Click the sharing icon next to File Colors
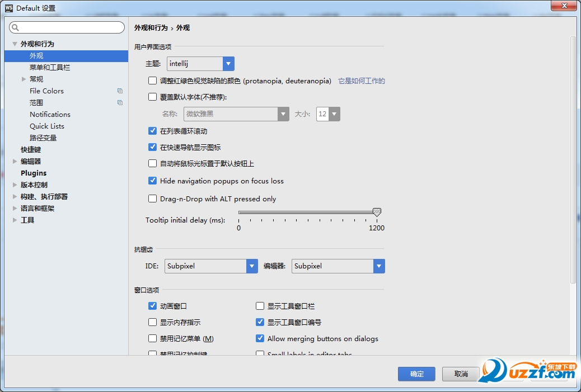The height and width of the screenshot is (392, 581). tap(120, 91)
